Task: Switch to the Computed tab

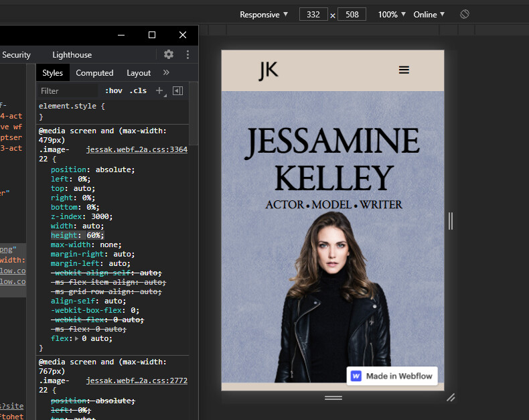Action: tap(94, 72)
